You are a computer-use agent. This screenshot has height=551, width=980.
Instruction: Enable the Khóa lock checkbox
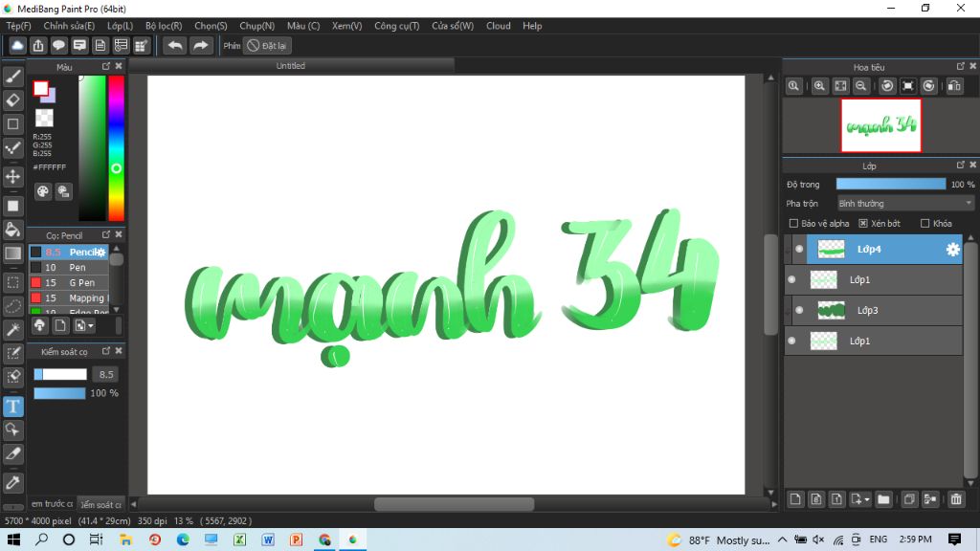point(925,223)
